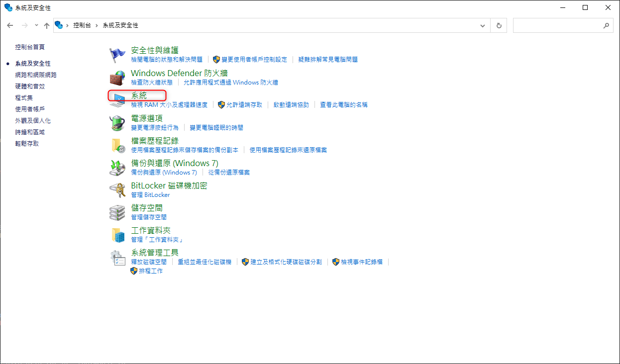Open 硬體和音效 in sidebar
This screenshot has height=364, width=620.
click(30, 87)
